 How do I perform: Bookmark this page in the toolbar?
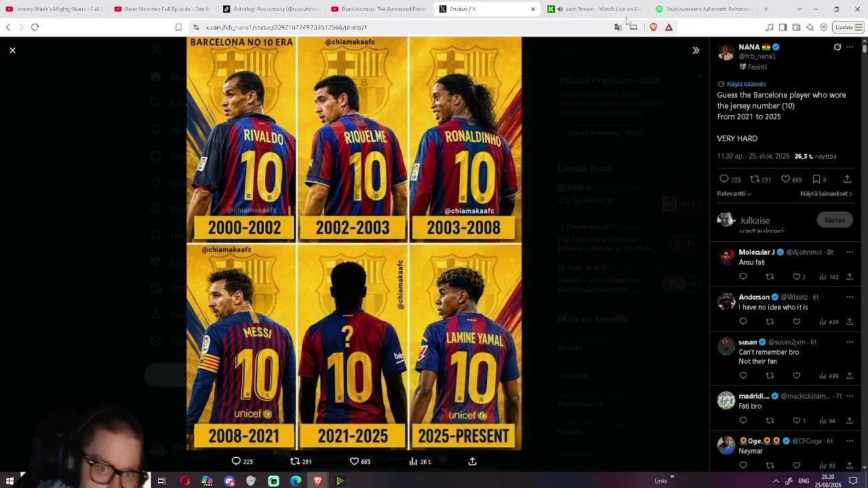[178, 27]
